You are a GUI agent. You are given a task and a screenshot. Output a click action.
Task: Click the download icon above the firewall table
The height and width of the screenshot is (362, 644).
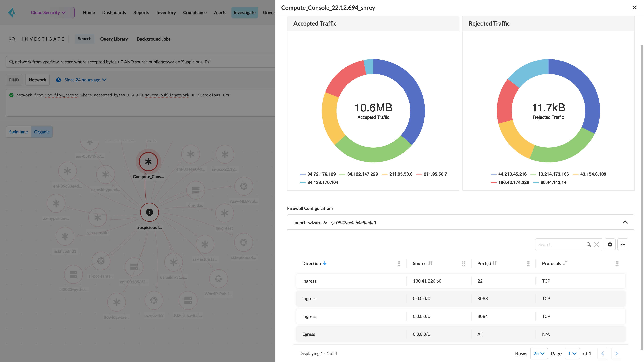(x=610, y=244)
